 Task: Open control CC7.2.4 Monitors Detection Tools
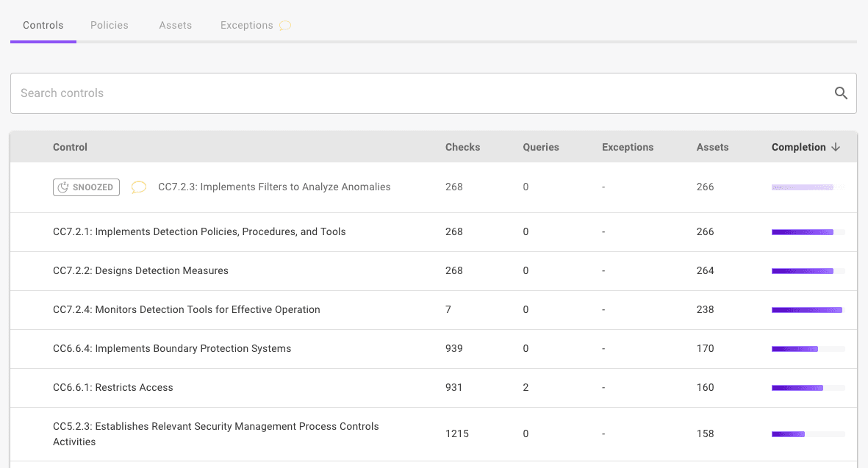[186, 309]
